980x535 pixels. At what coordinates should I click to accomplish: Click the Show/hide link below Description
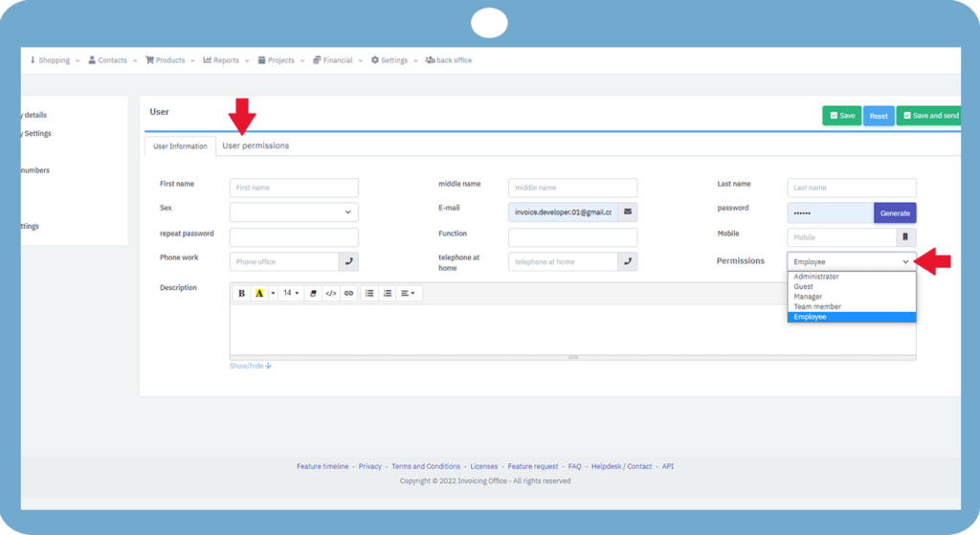[250, 366]
